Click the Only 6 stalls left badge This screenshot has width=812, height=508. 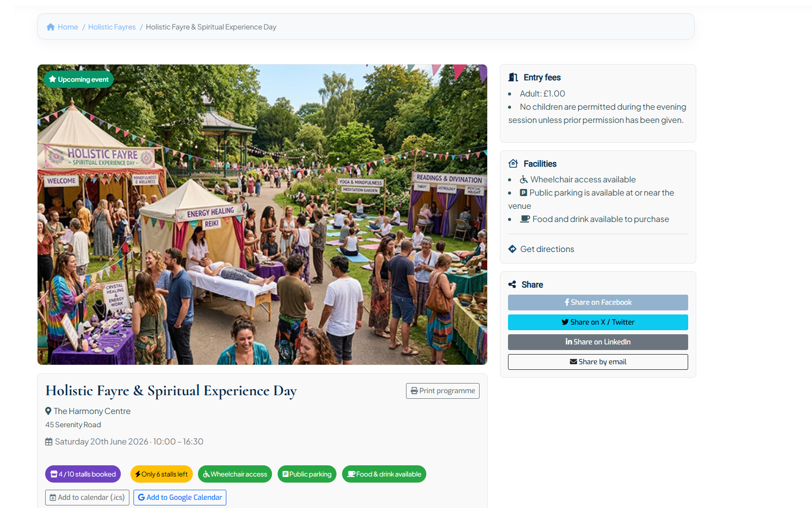click(161, 474)
